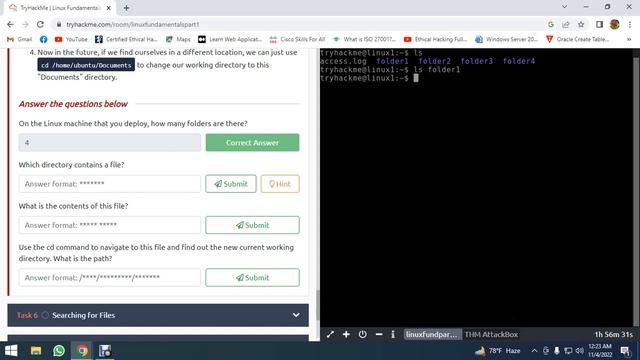Switch to THM AttackBox tab
Viewport: 640px width, 360px height.
pos(491,334)
